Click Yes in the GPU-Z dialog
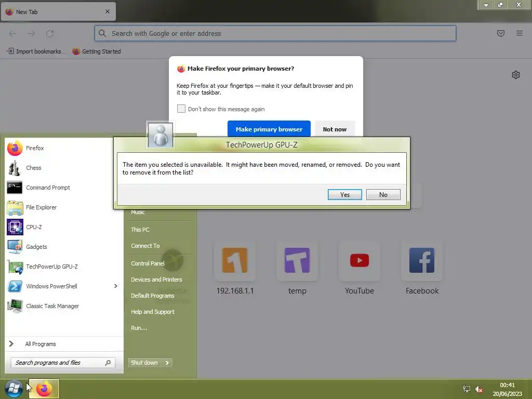The image size is (532, 399). pyautogui.click(x=345, y=195)
